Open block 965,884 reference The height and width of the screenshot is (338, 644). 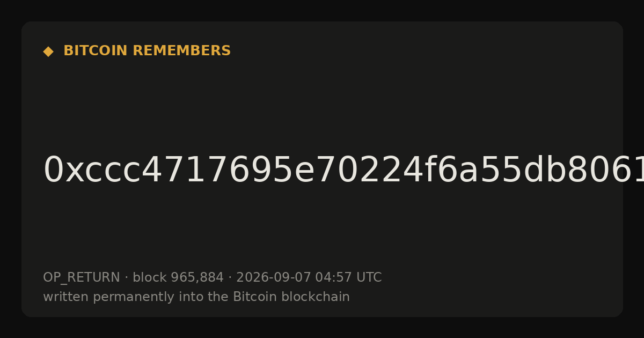tap(178, 278)
